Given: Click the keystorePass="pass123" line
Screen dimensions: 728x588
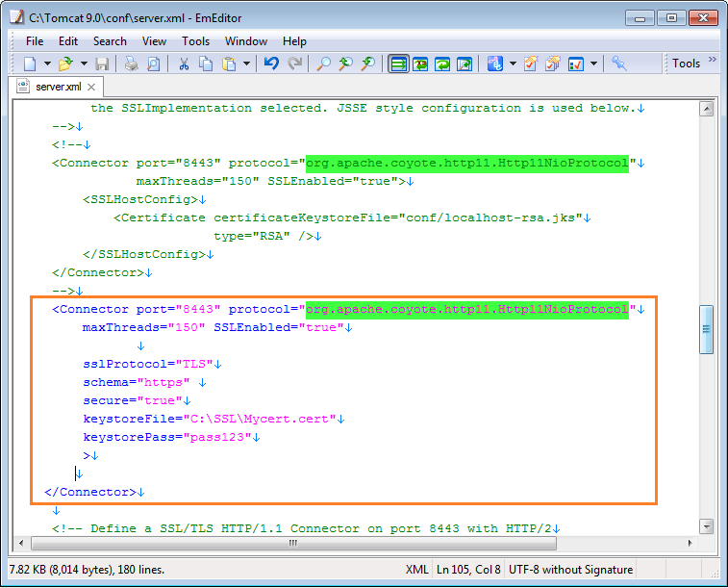Looking at the screenshot, I should point(167,438).
